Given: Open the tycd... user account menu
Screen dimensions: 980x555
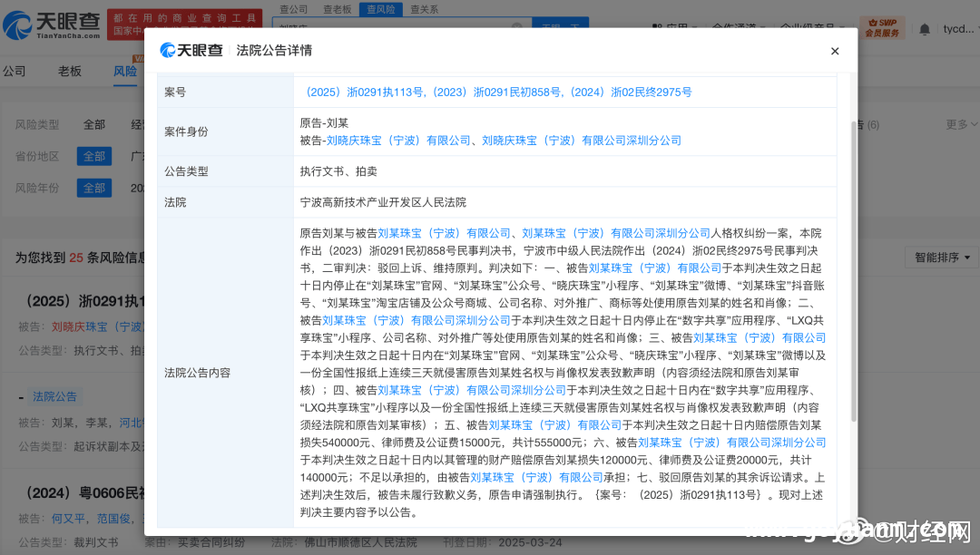Looking at the screenshot, I should click(958, 29).
